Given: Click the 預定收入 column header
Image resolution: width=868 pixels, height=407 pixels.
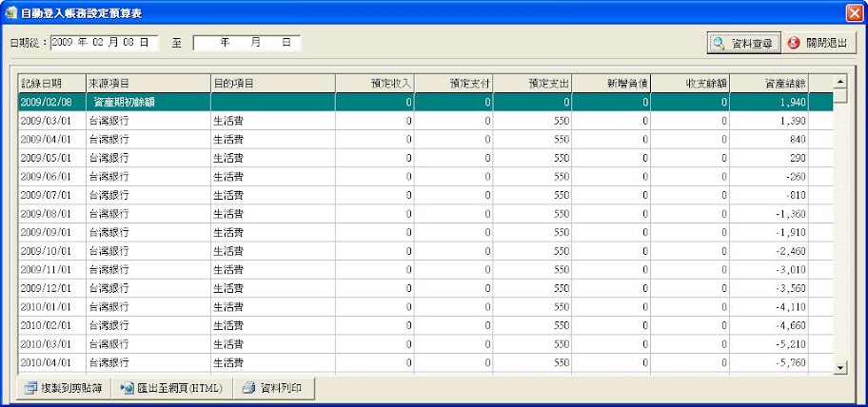Looking at the screenshot, I should coord(375,84).
